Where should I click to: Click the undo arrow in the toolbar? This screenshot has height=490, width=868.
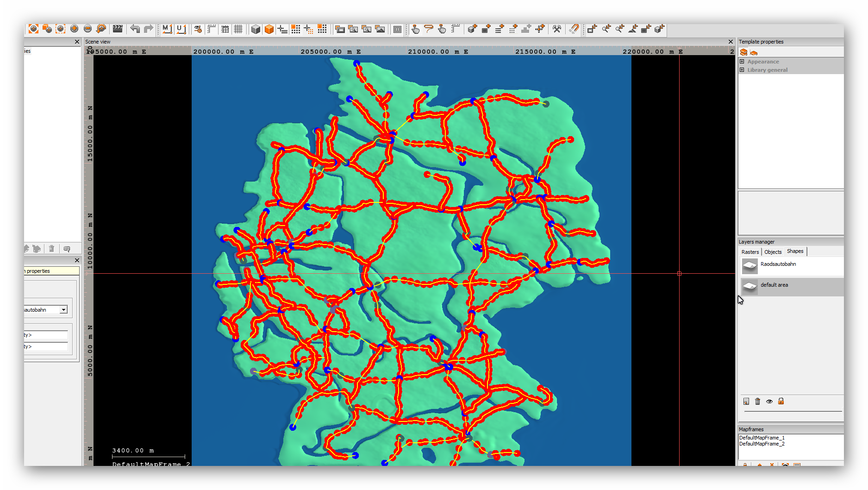pyautogui.click(x=135, y=29)
